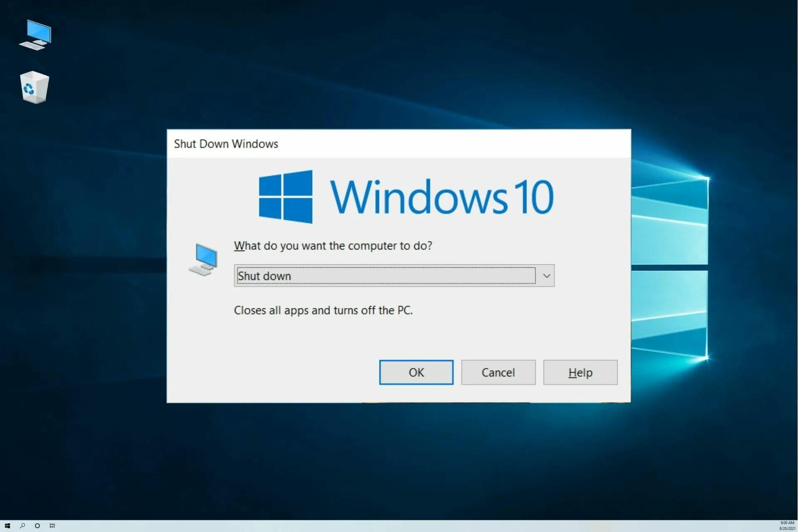
Task: Expand the Shut down dropdown arrow
Action: [546, 276]
